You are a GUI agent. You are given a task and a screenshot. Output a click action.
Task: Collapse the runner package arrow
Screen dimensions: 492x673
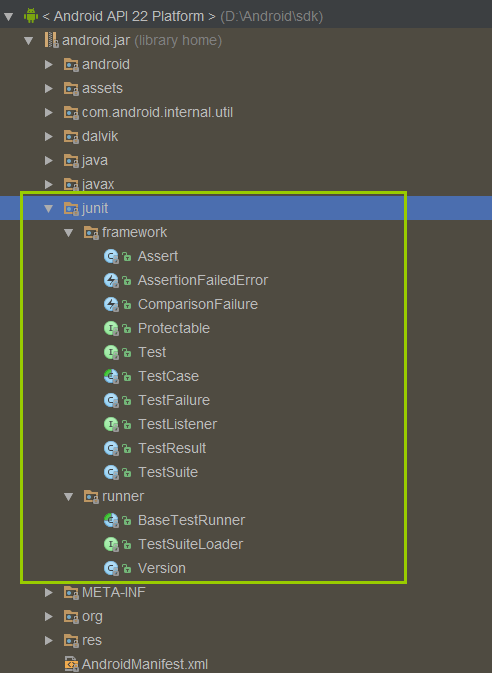pyautogui.click(x=69, y=497)
